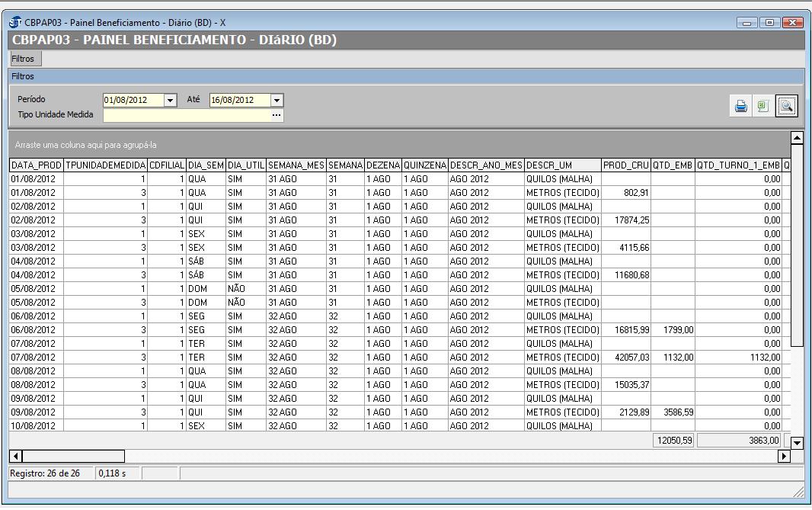
Task: Sort by the DATA_PROD column header
Action: coord(36,165)
